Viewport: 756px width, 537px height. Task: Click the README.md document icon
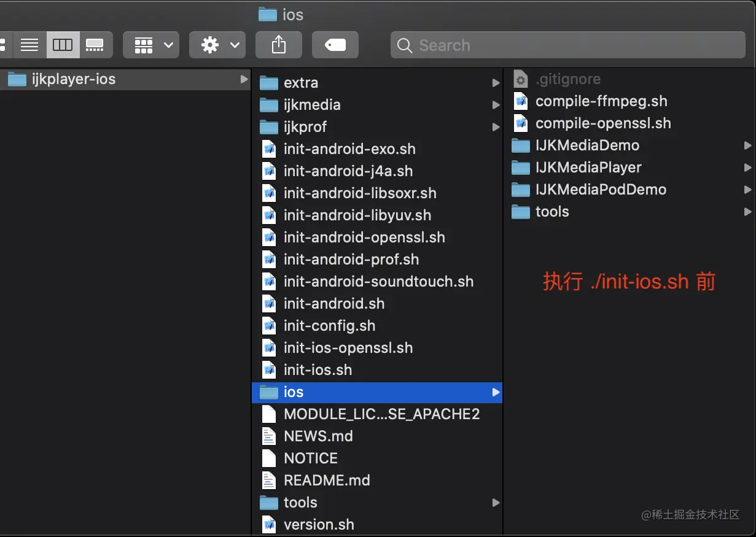pyautogui.click(x=269, y=481)
